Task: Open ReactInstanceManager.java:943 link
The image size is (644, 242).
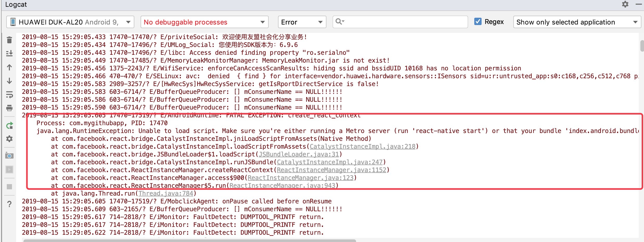Action: pyautogui.click(x=282, y=186)
